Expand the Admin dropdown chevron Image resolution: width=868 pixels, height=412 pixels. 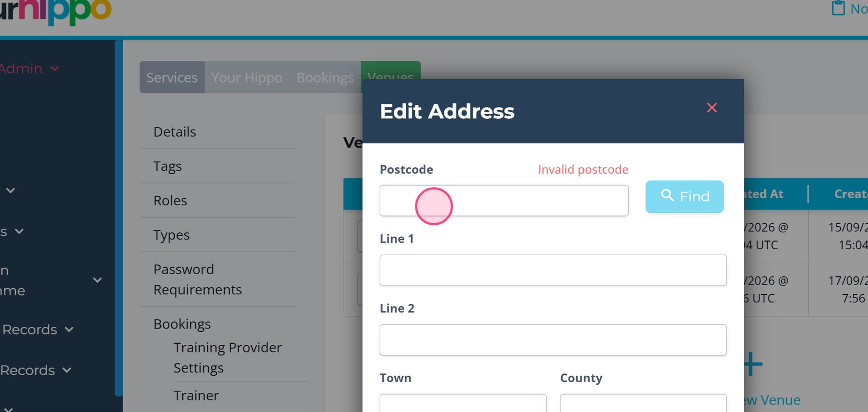tap(55, 69)
